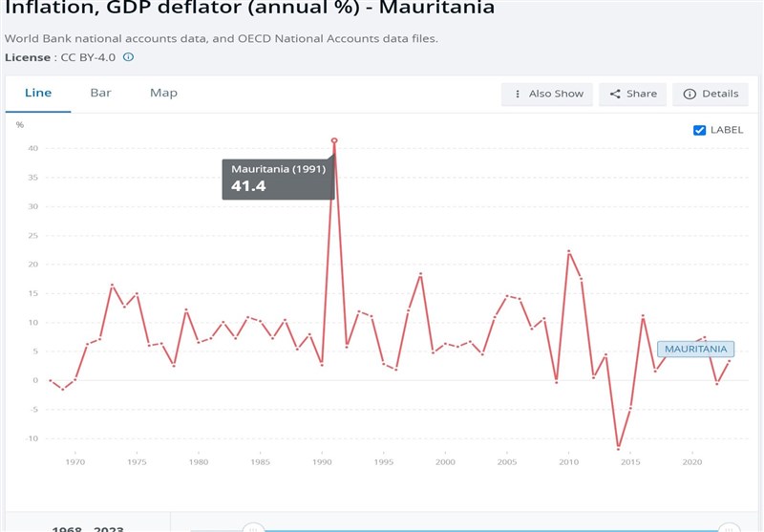Click the Mauritania (1991) 41.4 tooltip
This screenshot has height=532, width=764.
click(278, 179)
